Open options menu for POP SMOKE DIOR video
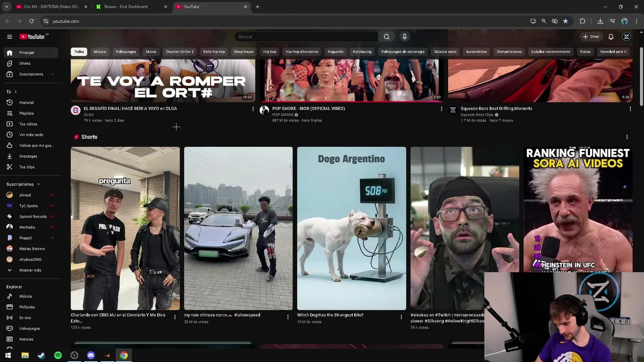 [x=442, y=109]
